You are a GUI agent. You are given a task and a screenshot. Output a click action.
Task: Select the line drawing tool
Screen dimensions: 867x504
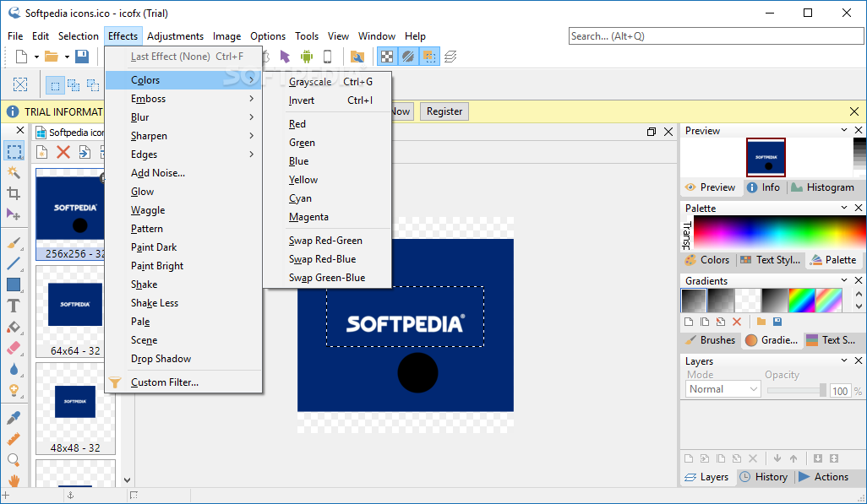tap(14, 263)
